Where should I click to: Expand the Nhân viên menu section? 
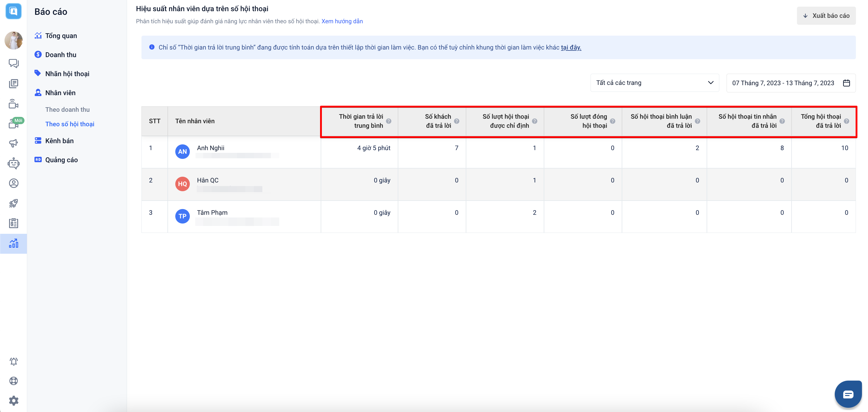point(60,93)
